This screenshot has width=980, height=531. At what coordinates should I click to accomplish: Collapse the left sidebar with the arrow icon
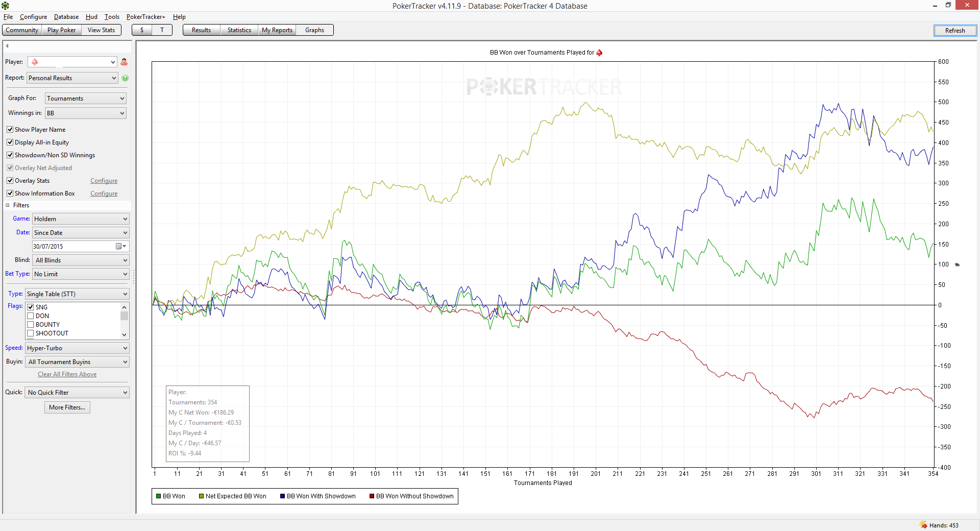click(x=7, y=46)
